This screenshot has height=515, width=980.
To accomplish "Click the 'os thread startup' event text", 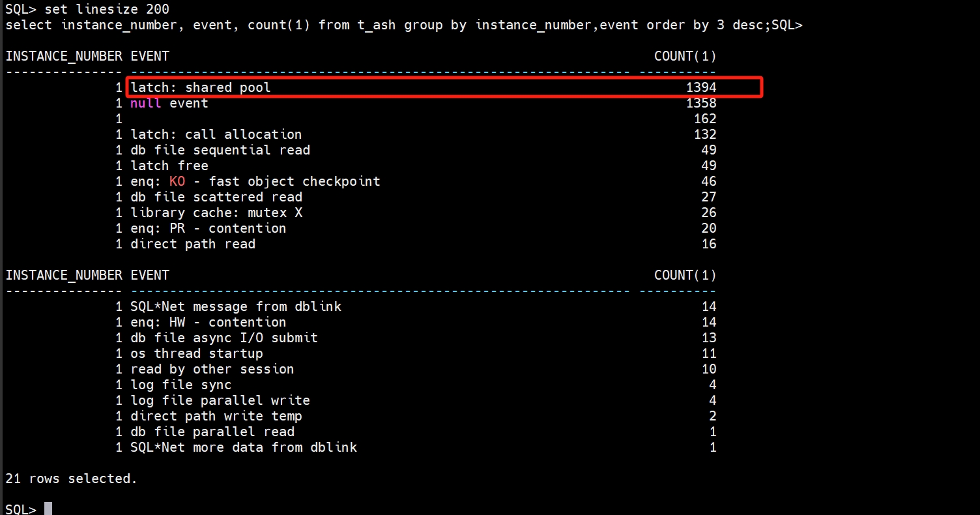I will click(197, 353).
